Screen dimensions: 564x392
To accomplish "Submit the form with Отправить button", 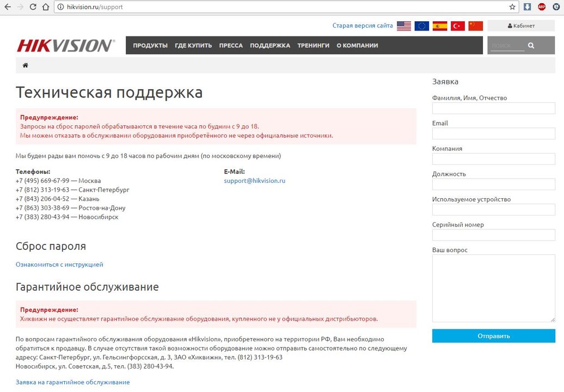I will (x=493, y=336).
